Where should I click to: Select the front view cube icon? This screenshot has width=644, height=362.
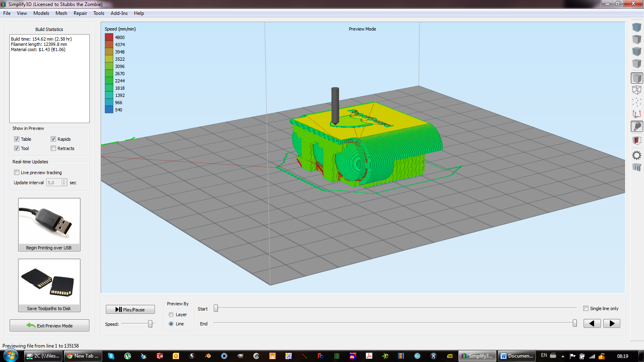[637, 51]
